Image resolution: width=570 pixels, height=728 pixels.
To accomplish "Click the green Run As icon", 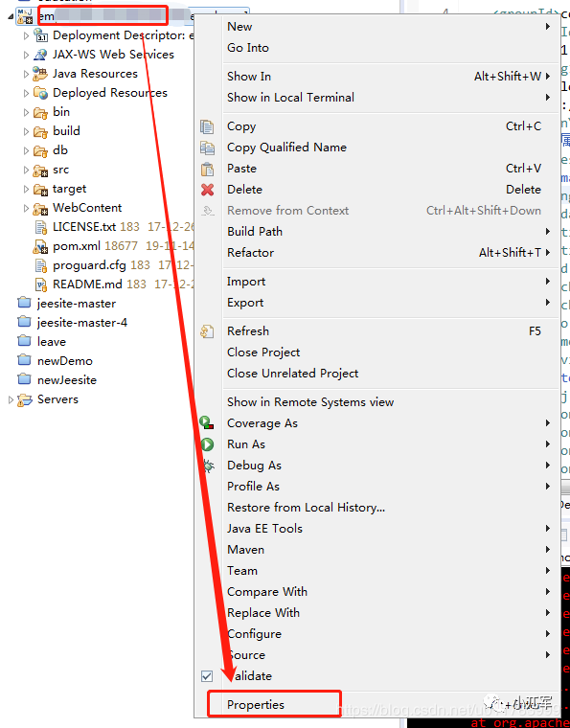I will [x=207, y=444].
